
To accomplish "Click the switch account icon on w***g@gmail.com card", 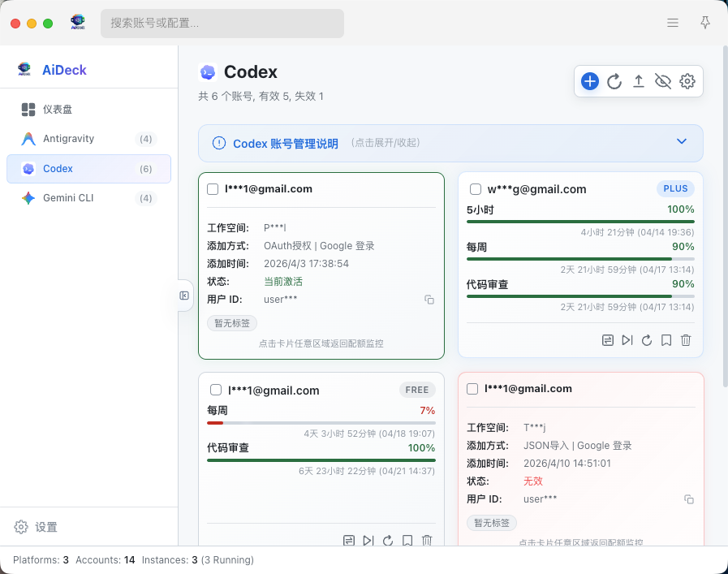I will tap(608, 340).
